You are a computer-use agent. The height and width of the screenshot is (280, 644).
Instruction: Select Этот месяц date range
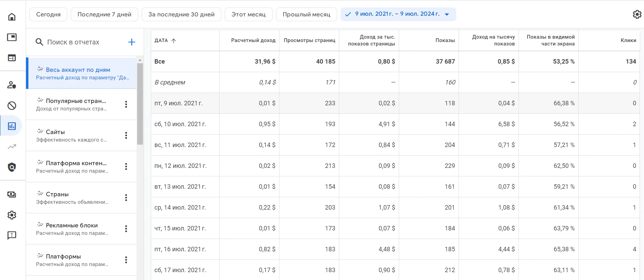coord(248,14)
